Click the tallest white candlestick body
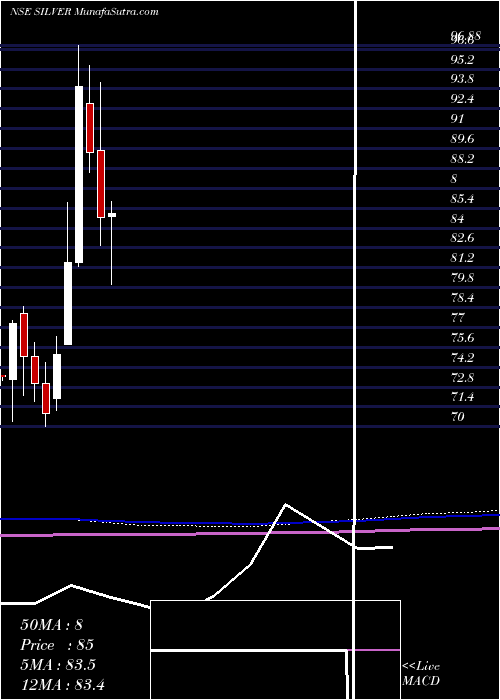This screenshot has height=700, width=500. coord(79,174)
